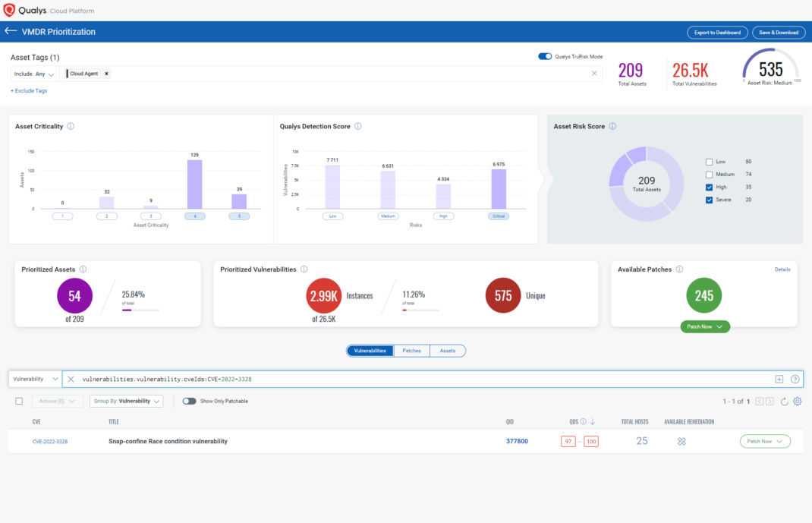Click Export to Dashboard button
Image resolution: width=812 pixels, height=523 pixels.
pos(717,32)
